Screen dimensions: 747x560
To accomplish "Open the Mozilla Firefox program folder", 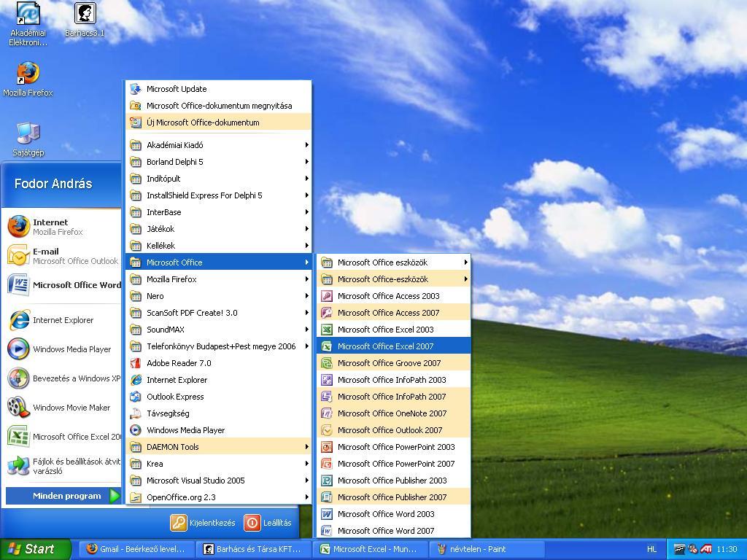I will [219, 279].
